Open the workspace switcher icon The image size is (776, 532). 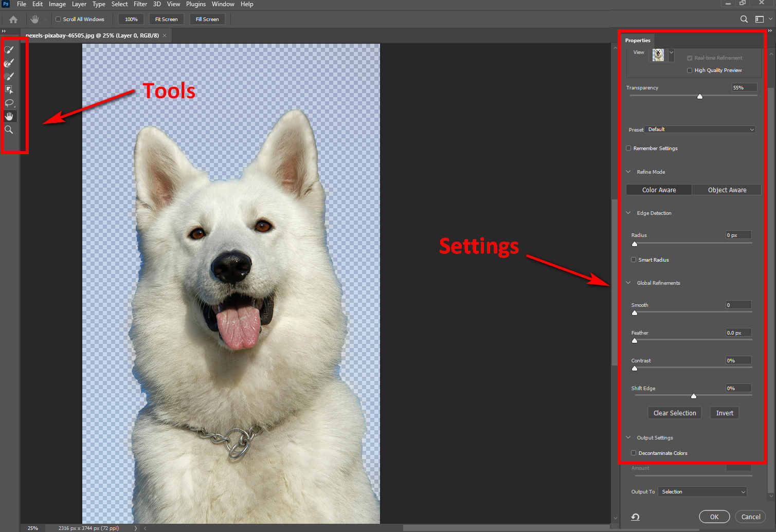click(759, 19)
